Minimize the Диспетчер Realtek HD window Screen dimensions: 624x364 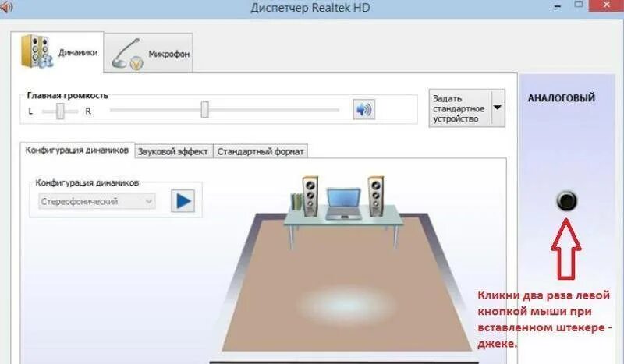557,6
